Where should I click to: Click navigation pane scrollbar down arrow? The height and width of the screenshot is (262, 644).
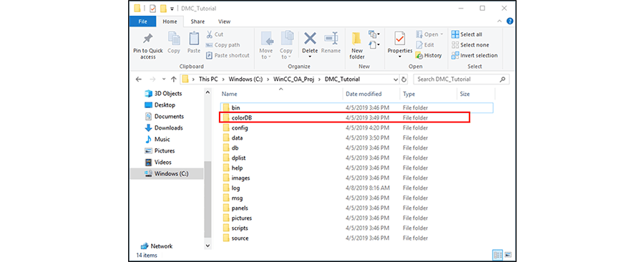click(208, 246)
